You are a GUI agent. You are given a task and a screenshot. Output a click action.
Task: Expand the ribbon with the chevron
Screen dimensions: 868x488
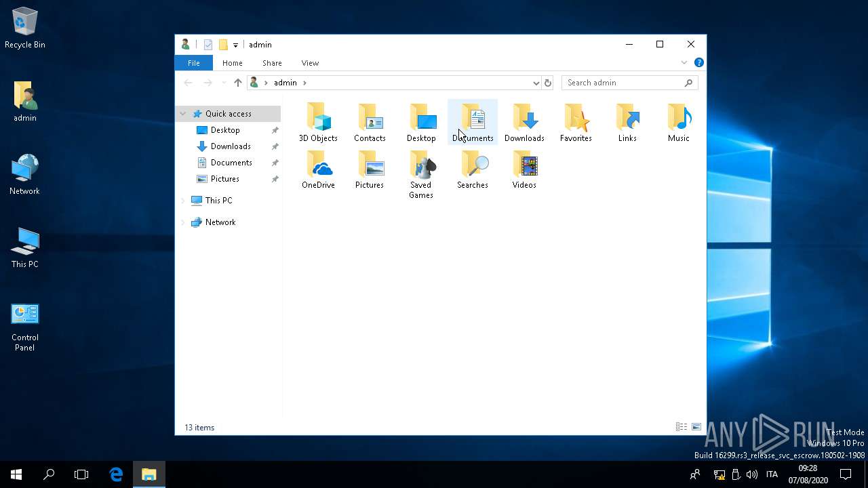pos(684,62)
